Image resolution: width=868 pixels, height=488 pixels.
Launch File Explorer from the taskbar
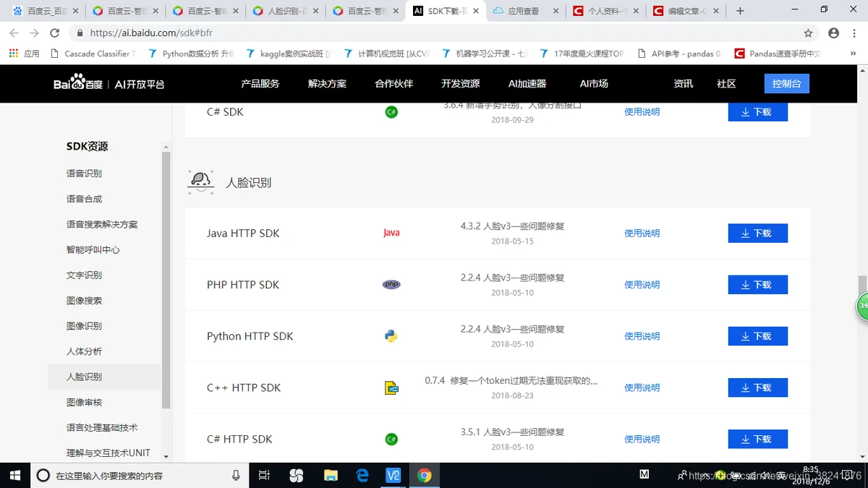point(331,475)
